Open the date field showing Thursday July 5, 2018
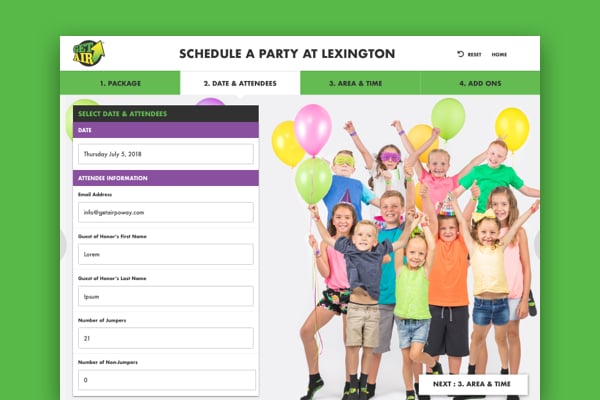600x400 pixels. click(166, 154)
